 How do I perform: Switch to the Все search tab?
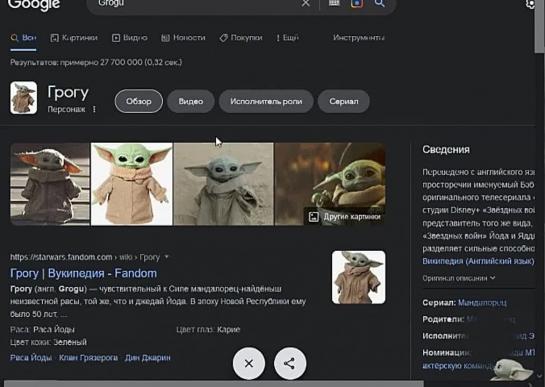point(24,38)
